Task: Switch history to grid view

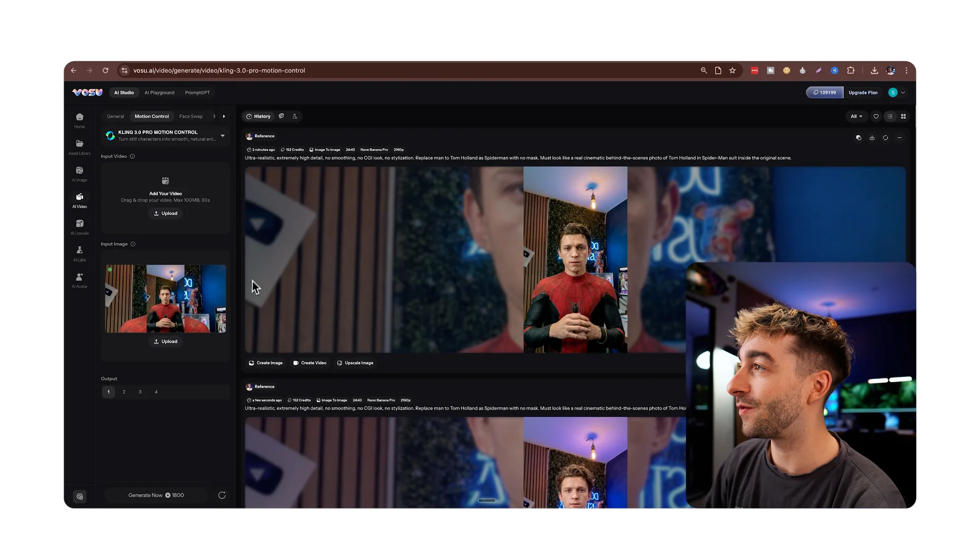Action: [903, 116]
